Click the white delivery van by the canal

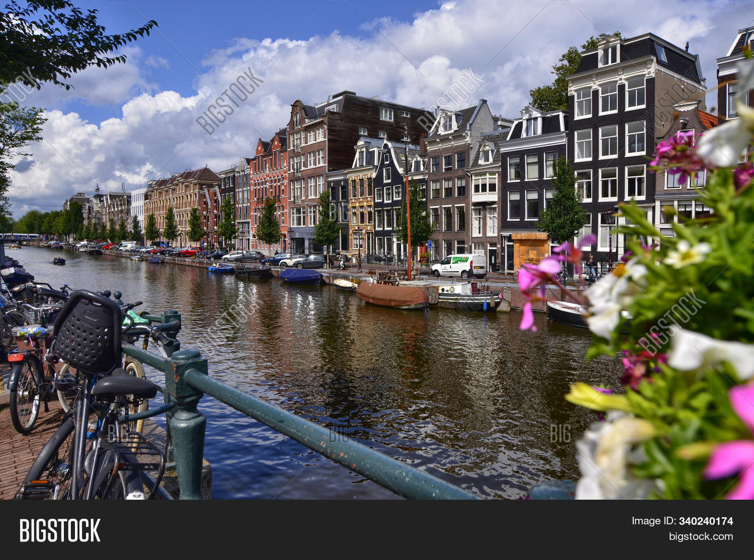459,265
